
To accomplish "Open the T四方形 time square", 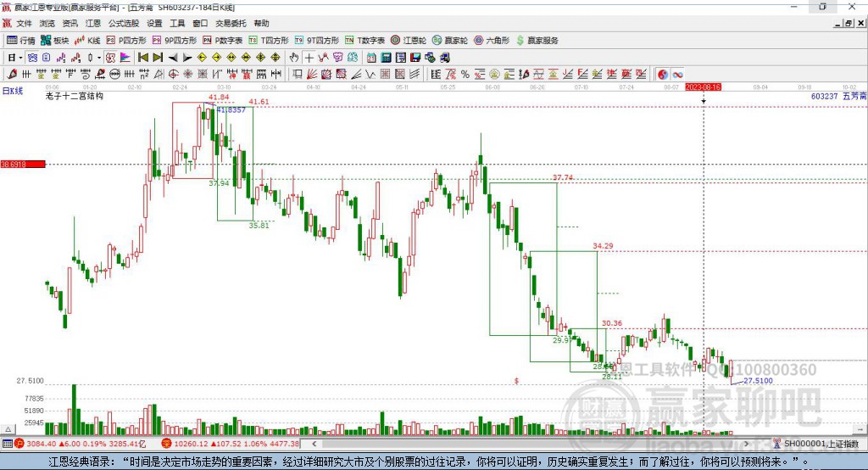I will [269, 41].
